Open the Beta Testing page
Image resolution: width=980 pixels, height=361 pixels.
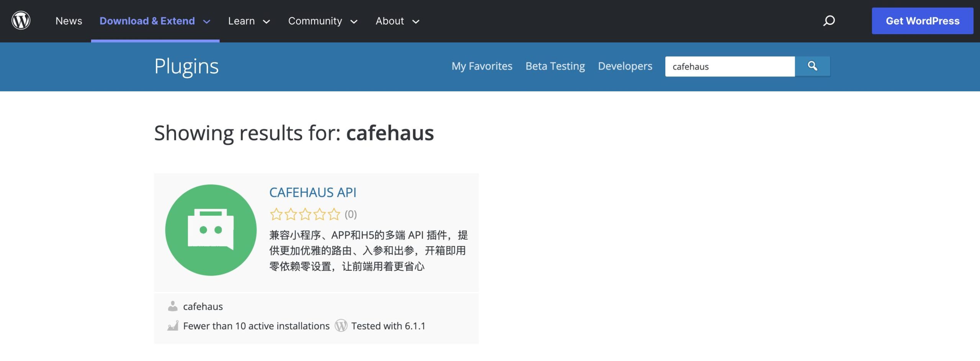pyautogui.click(x=555, y=66)
